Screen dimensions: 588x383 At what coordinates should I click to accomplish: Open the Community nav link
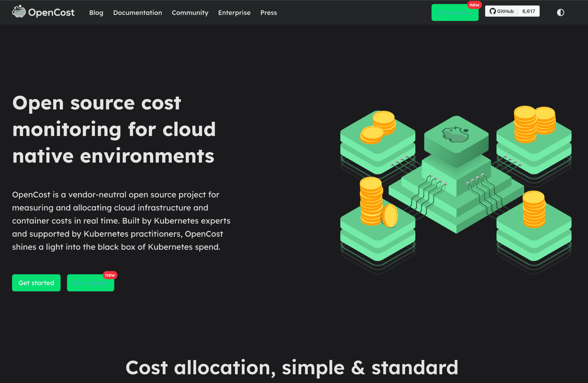click(x=190, y=13)
